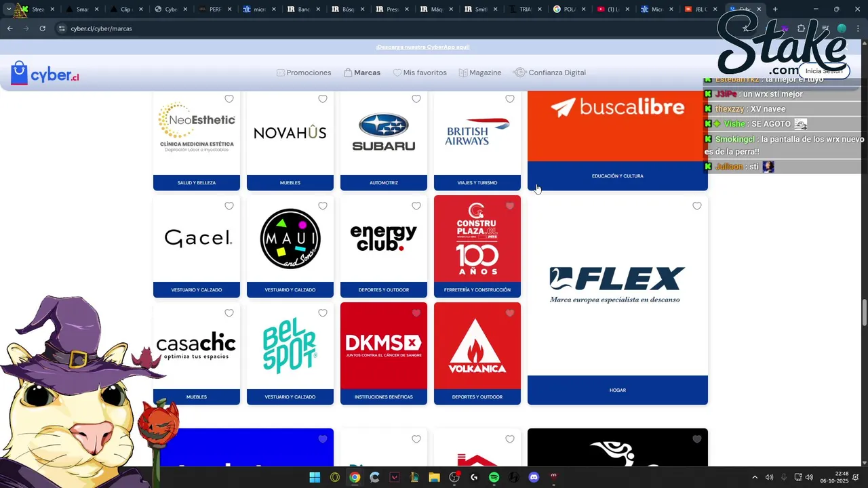This screenshot has width=868, height=488.
Task: Open the Windows Start menu
Action: 315,477
